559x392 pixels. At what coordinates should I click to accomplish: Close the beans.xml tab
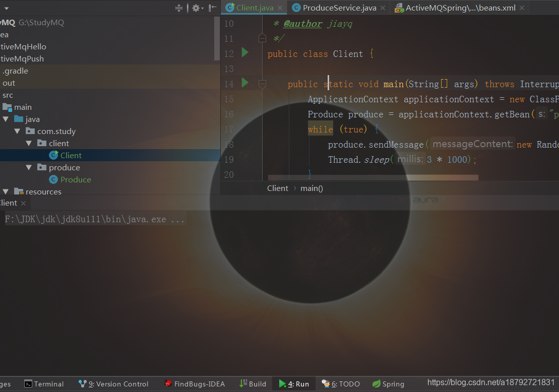click(x=522, y=8)
